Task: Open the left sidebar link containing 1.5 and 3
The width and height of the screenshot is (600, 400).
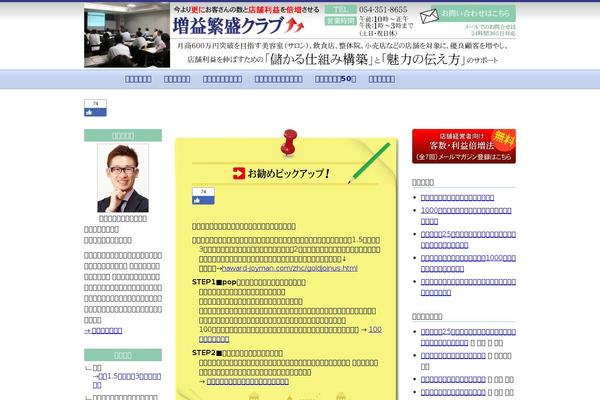Action: point(127,380)
